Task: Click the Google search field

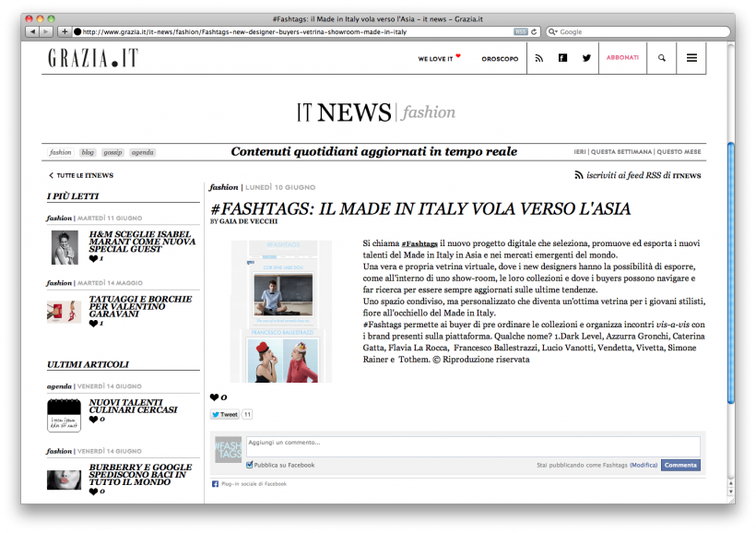Action: [x=638, y=32]
